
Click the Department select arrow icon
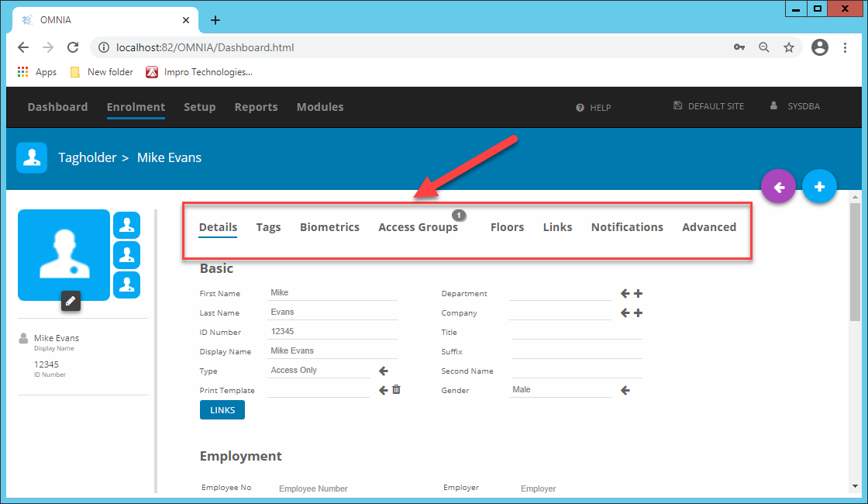click(x=625, y=294)
